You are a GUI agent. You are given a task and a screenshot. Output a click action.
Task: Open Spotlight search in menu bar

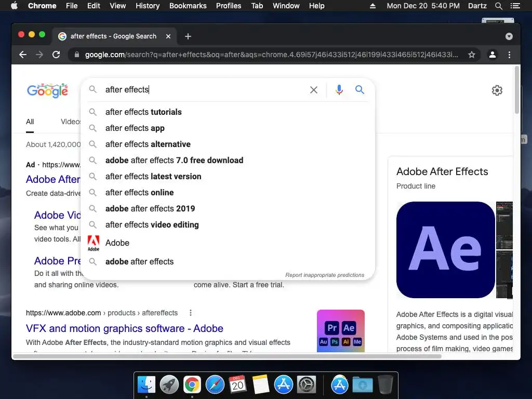click(498, 6)
